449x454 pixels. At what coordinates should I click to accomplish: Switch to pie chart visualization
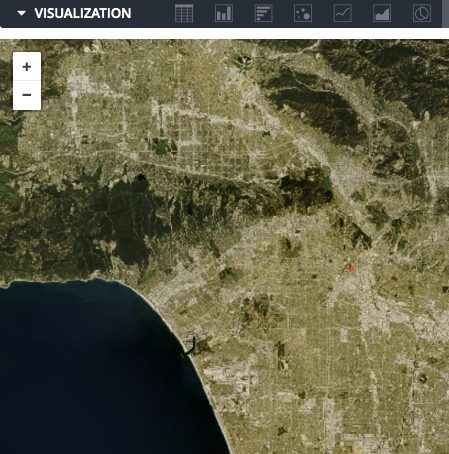point(422,13)
